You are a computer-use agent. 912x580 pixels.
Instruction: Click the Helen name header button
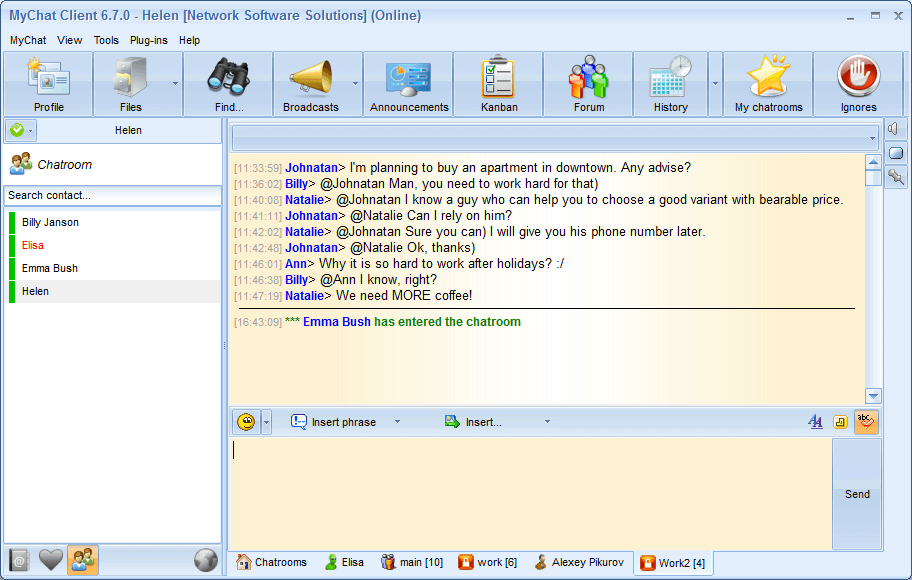(x=128, y=130)
